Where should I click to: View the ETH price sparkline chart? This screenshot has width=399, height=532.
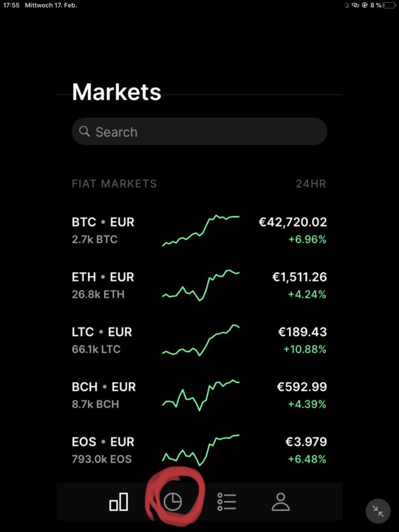[201, 285]
